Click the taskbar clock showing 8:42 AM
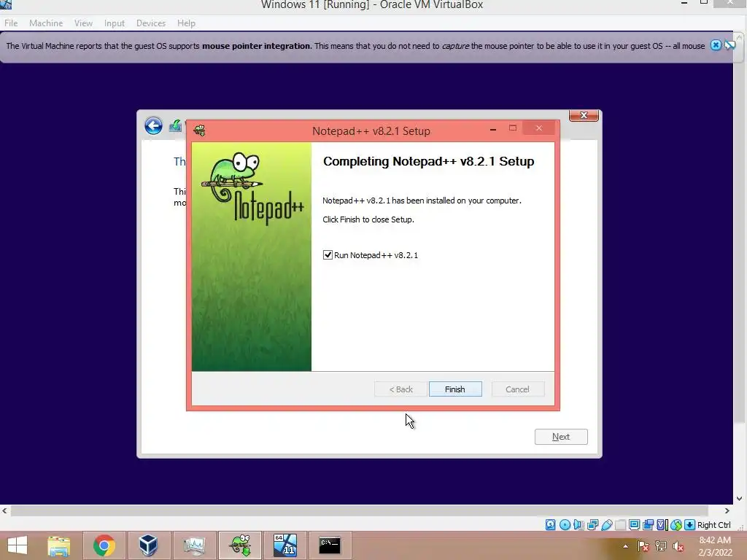This screenshot has width=747, height=560. coord(715,546)
